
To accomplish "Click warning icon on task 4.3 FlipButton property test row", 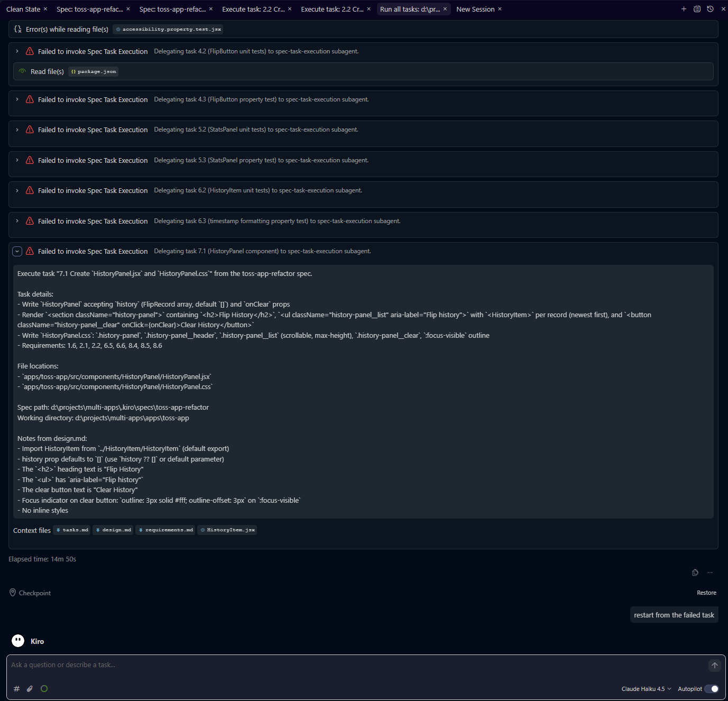I will point(30,99).
